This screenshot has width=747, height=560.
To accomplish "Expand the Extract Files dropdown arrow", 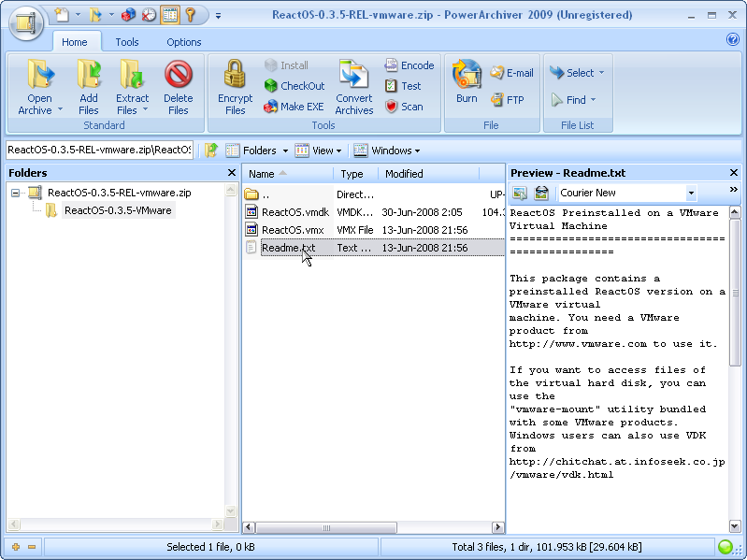I will (145, 109).
